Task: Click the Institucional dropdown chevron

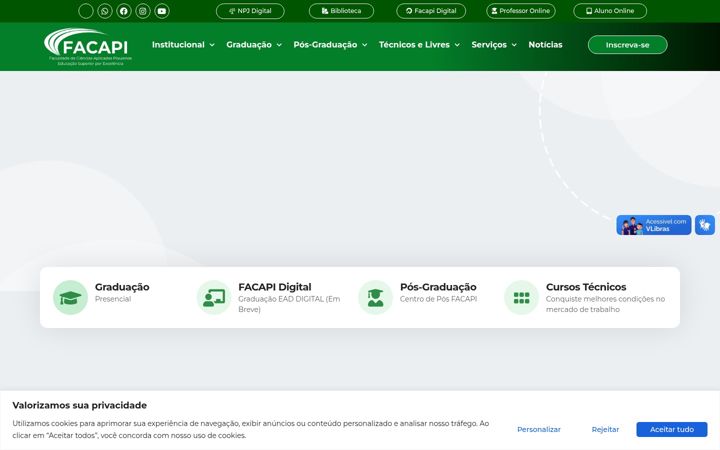Action: 212,45
